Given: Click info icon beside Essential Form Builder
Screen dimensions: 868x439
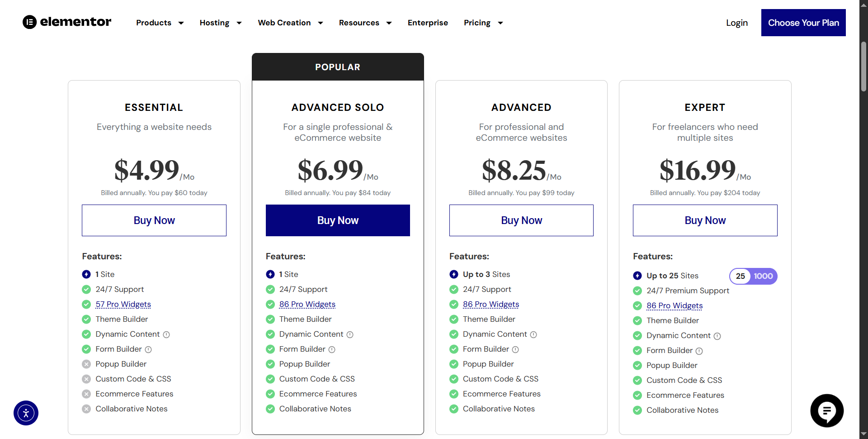Looking at the screenshot, I should pos(148,350).
